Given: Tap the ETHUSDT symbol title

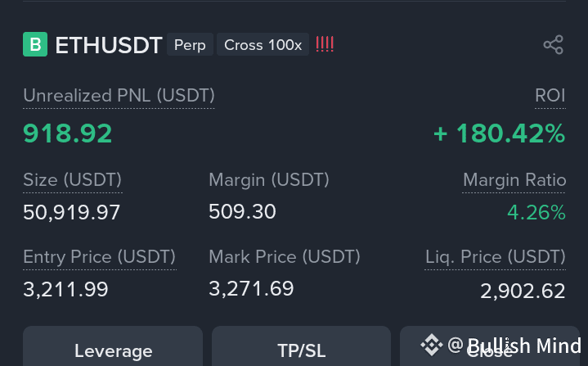Looking at the screenshot, I should click(x=109, y=45).
